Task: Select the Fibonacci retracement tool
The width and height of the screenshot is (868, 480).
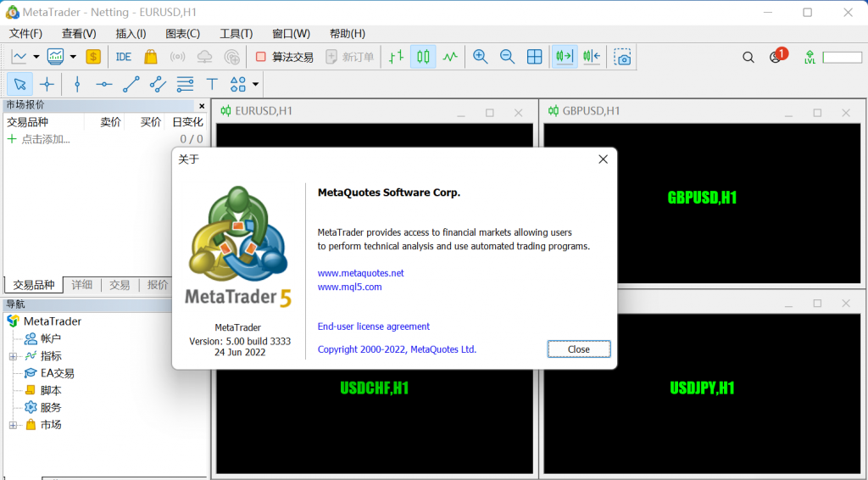Action: (185, 84)
